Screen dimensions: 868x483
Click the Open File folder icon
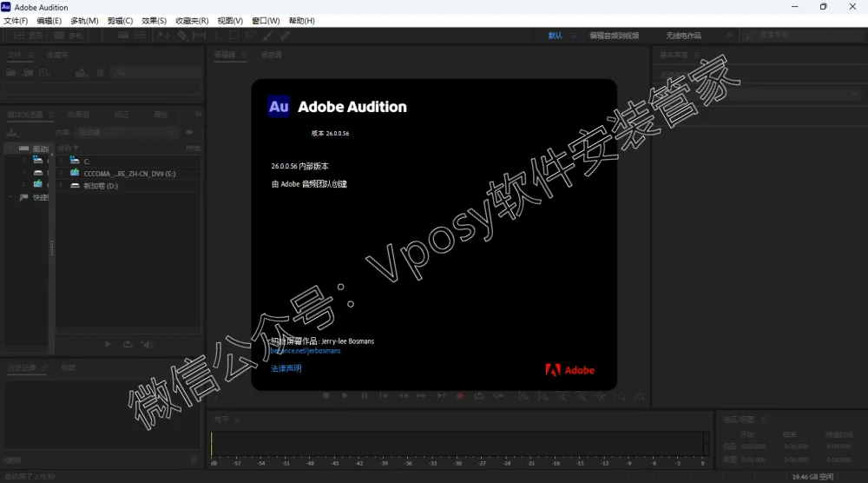[11, 73]
